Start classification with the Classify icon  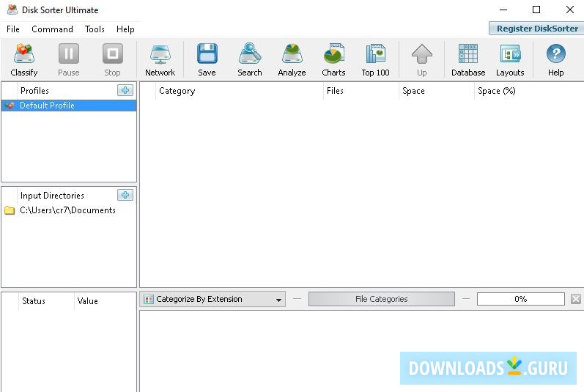(x=24, y=59)
